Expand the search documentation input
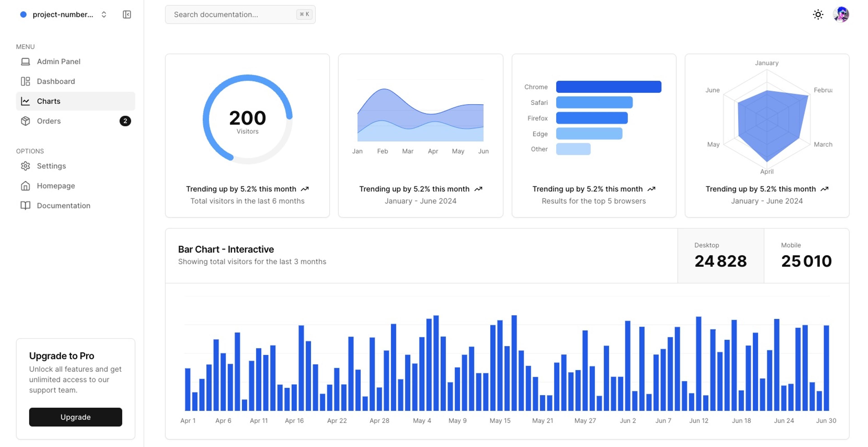Image resolution: width=868 pixels, height=447 pixels. click(240, 14)
